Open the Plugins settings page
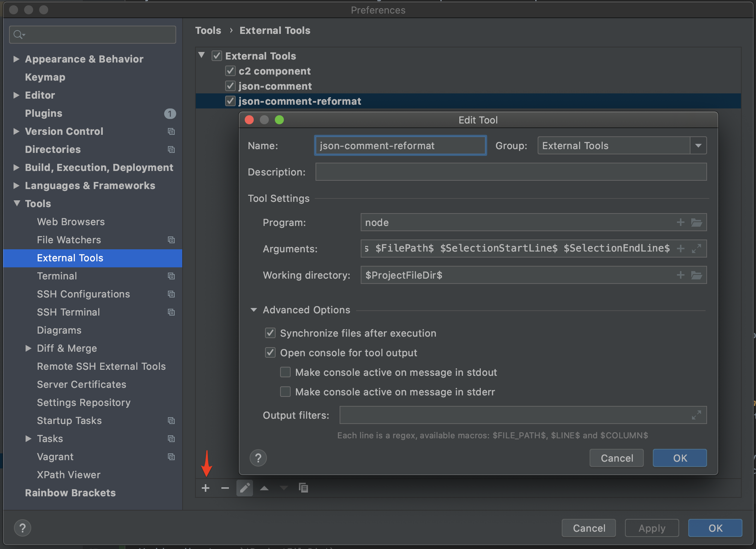Screen dimensions: 756x549 click(44, 113)
